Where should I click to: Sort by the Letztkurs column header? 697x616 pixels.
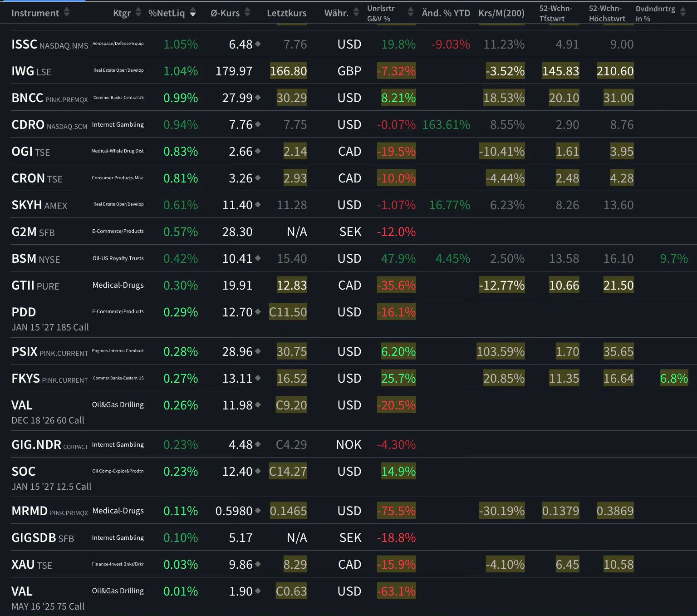coord(286,13)
